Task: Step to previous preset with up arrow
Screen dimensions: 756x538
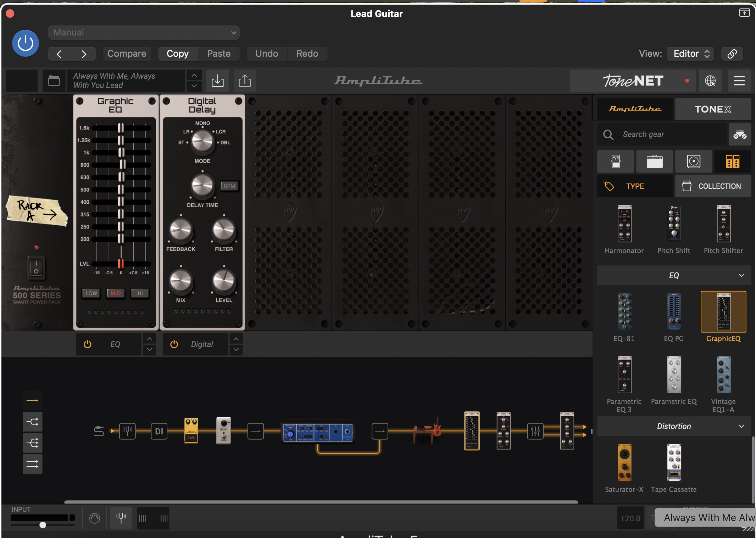Action: point(194,75)
